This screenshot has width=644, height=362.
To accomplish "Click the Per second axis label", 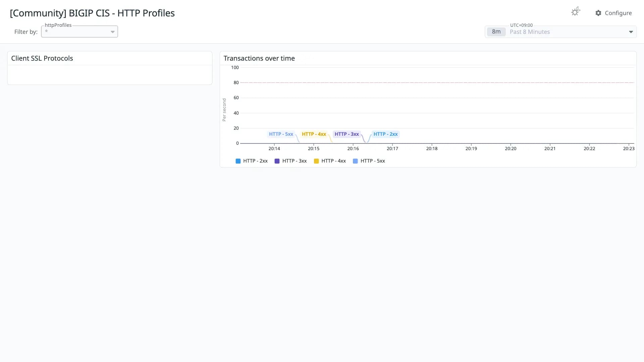I will (x=224, y=110).
